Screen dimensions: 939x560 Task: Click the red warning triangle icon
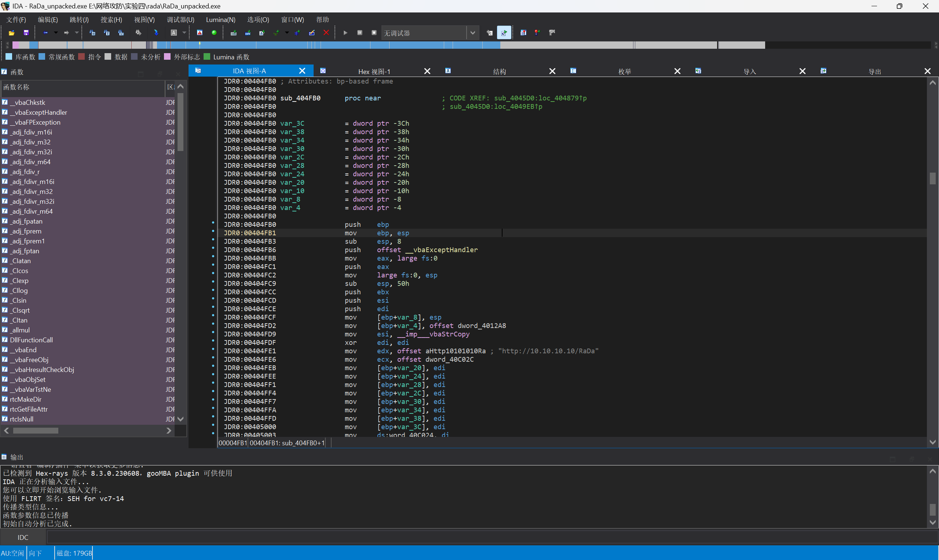[x=200, y=33]
